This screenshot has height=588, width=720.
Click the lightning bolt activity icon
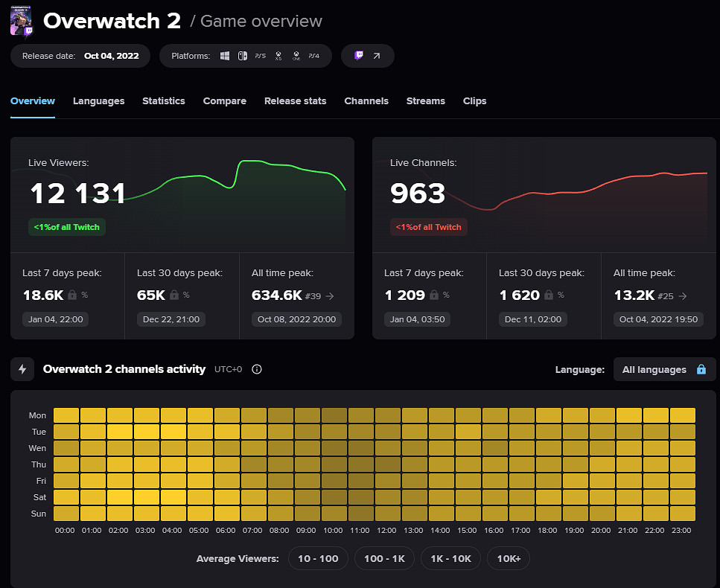click(x=22, y=369)
